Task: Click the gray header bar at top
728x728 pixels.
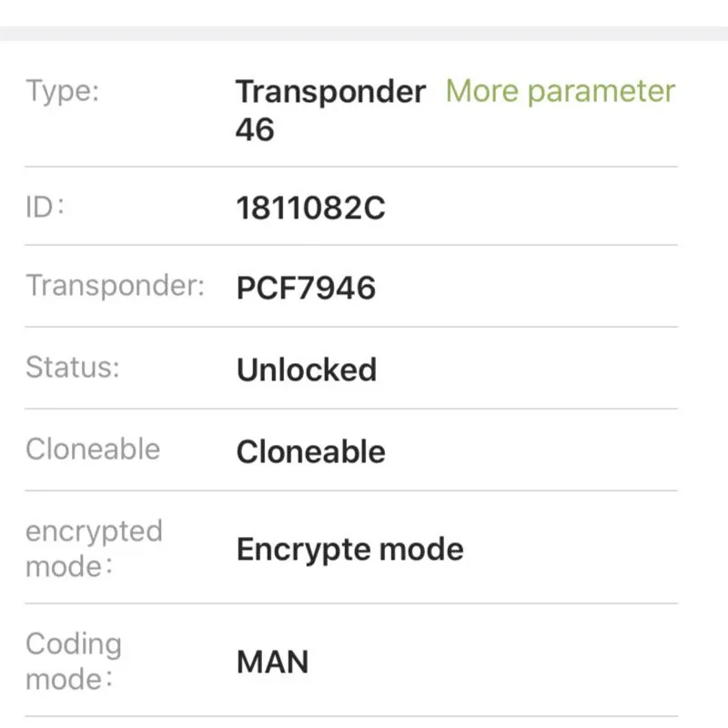Action: [364, 34]
